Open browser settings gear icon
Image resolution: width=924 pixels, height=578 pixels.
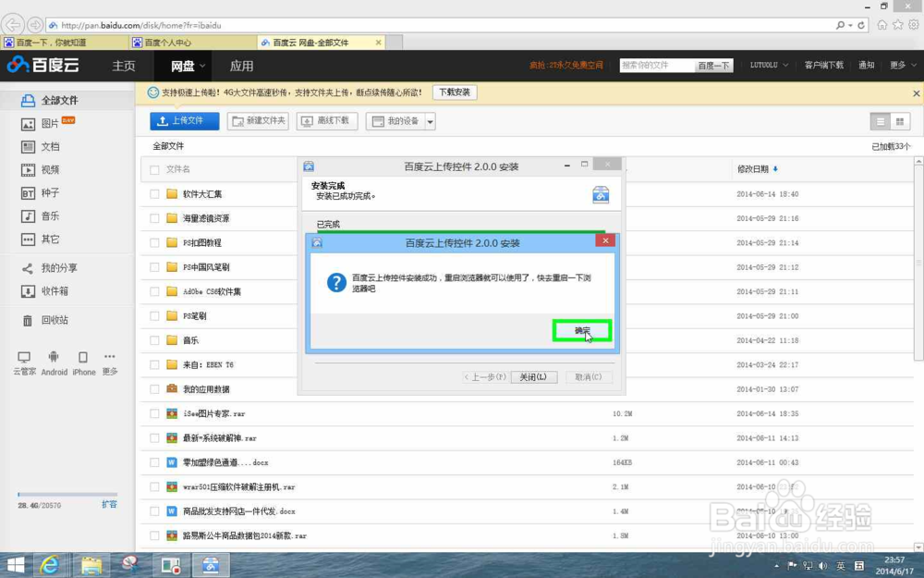tap(914, 25)
